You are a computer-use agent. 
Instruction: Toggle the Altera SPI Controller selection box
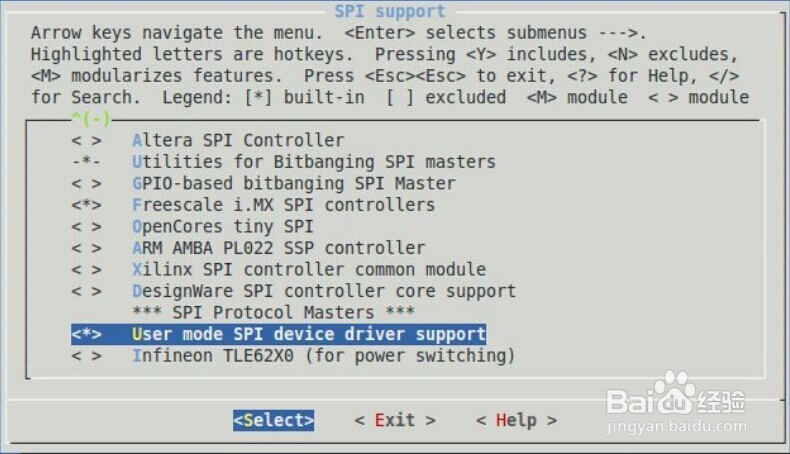point(86,140)
